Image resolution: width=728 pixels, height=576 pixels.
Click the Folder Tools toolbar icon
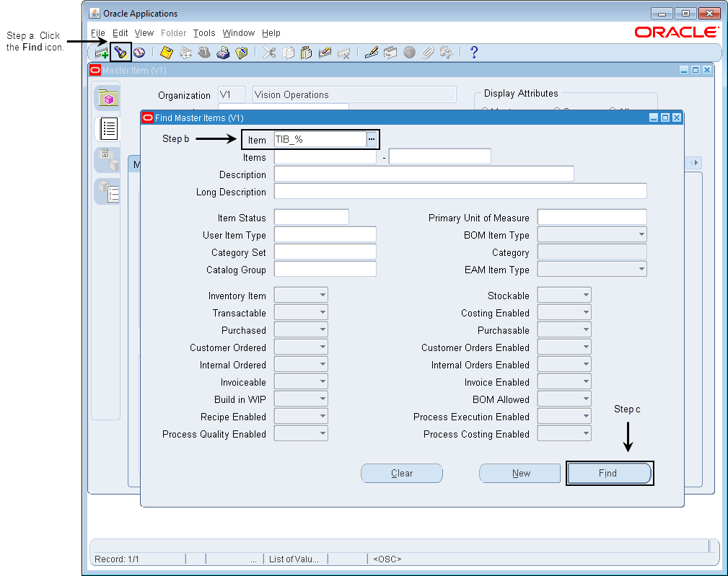(446, 53)
